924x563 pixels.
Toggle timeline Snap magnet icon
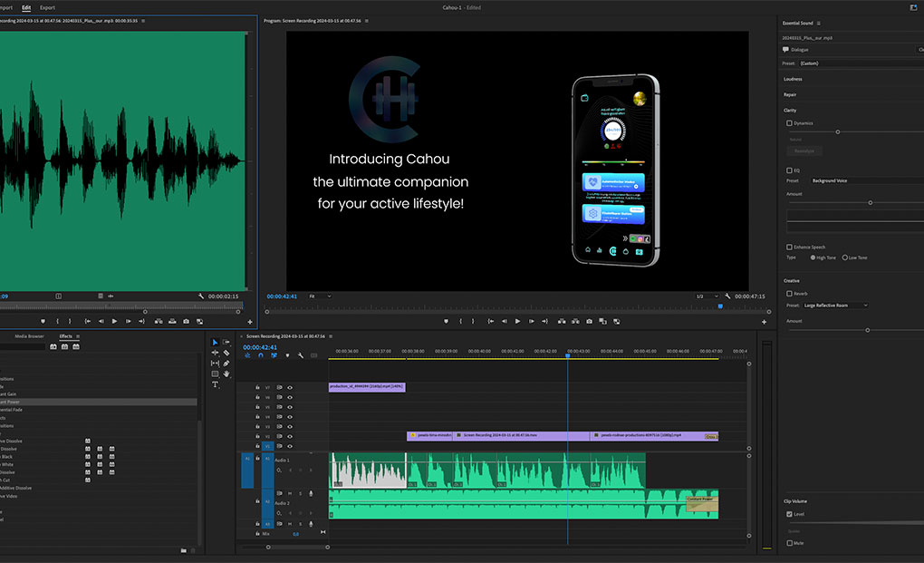point(261,355)
